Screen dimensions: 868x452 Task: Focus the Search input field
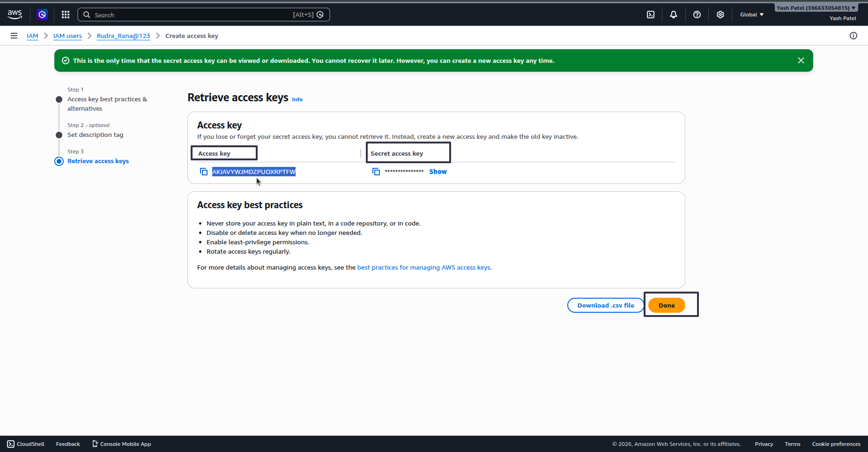[204, 15]
